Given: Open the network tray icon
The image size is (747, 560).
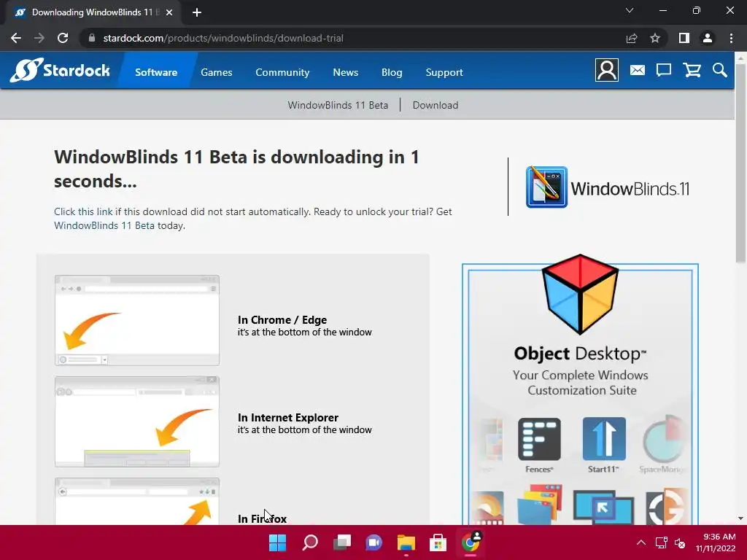Looking at the screenshot, I should click(x=661, y=542).
